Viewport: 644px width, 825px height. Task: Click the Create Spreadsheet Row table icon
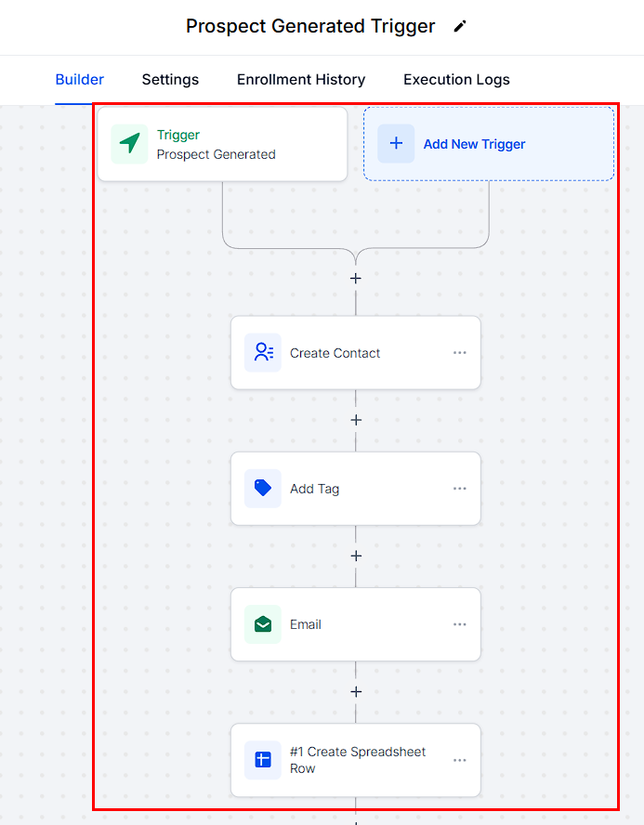(x=263, y=760)
